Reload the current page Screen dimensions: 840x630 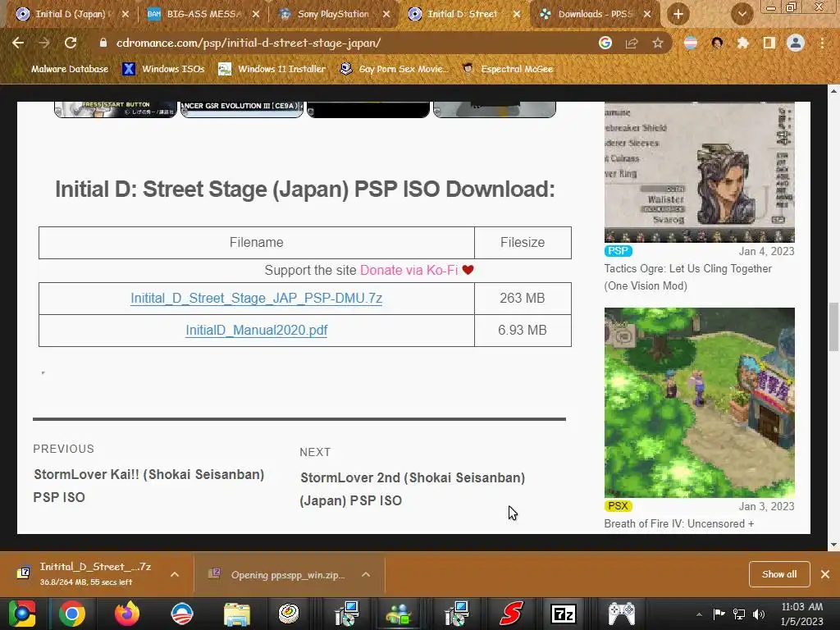click(71, 43)
